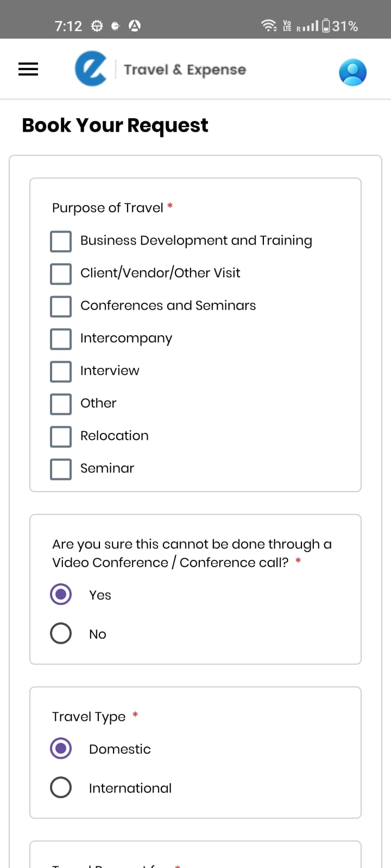Tap the Travel & Expense title text

point(185,70)
